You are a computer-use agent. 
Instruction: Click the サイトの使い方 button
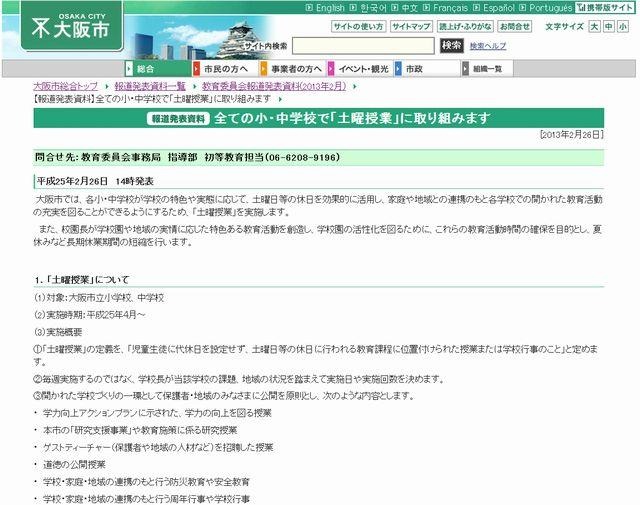pos(358,27)
